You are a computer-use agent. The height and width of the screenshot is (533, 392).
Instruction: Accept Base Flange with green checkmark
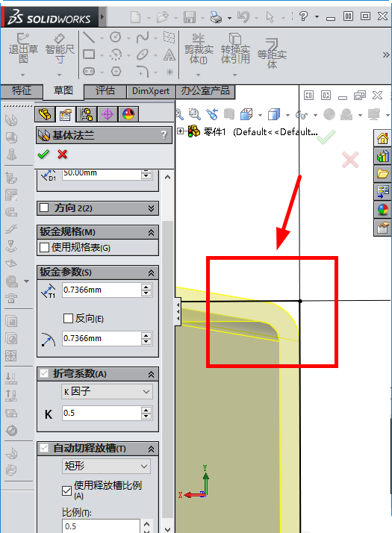pyautogui.click(x=43, y=155)
